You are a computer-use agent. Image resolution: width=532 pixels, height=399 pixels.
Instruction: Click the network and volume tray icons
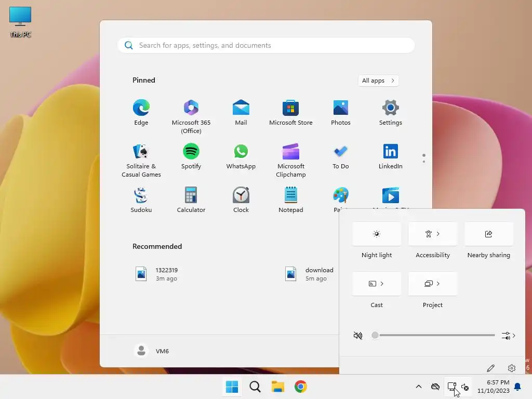coord(458,387)
